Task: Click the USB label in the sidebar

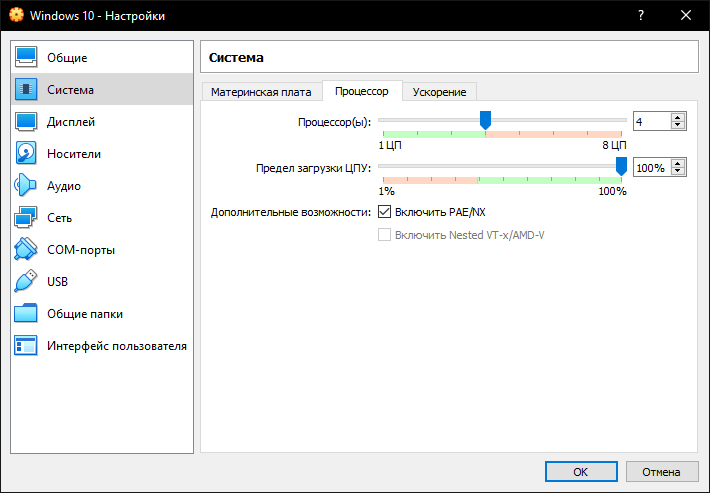Action: pos(58,282)
